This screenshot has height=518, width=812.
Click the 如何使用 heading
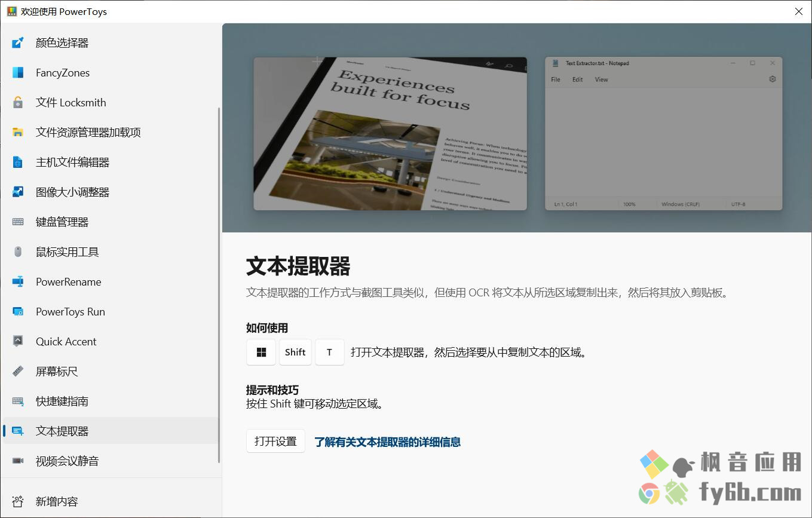(x=267, y=327)
